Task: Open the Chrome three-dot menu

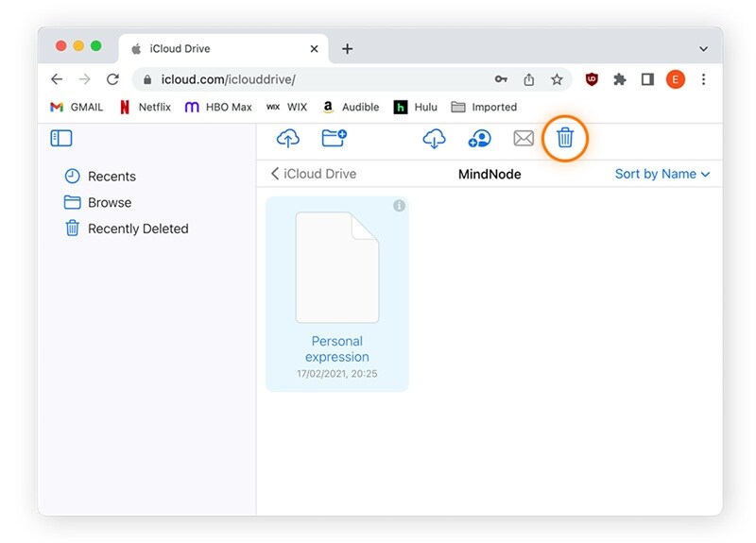Action: click(x=703, y=79)
